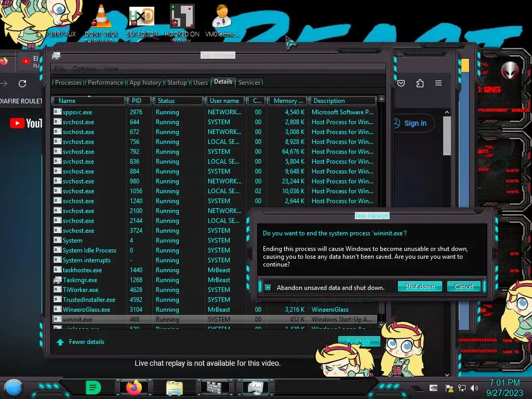Click the network tray icon

[461, 388]
